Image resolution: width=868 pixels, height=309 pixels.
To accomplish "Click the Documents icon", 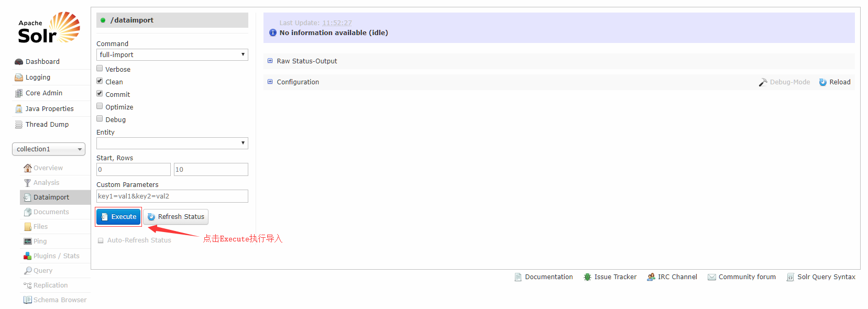I will click(28, 212).
